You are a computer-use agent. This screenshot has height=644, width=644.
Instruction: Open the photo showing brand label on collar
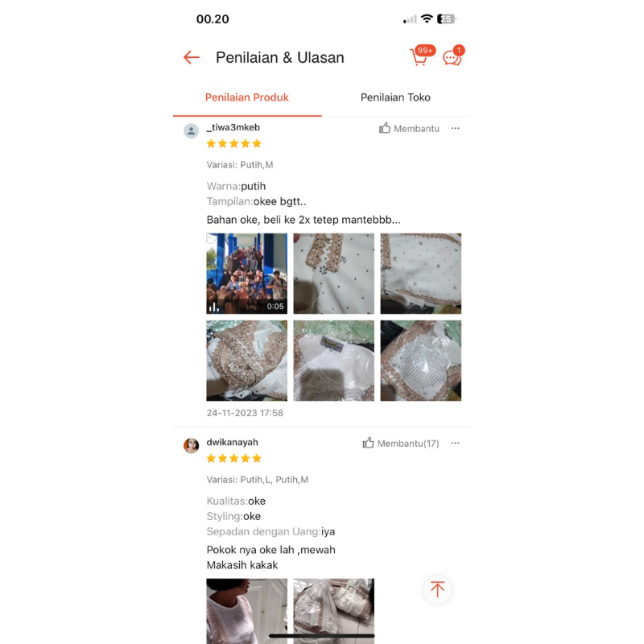click(333, 361)
